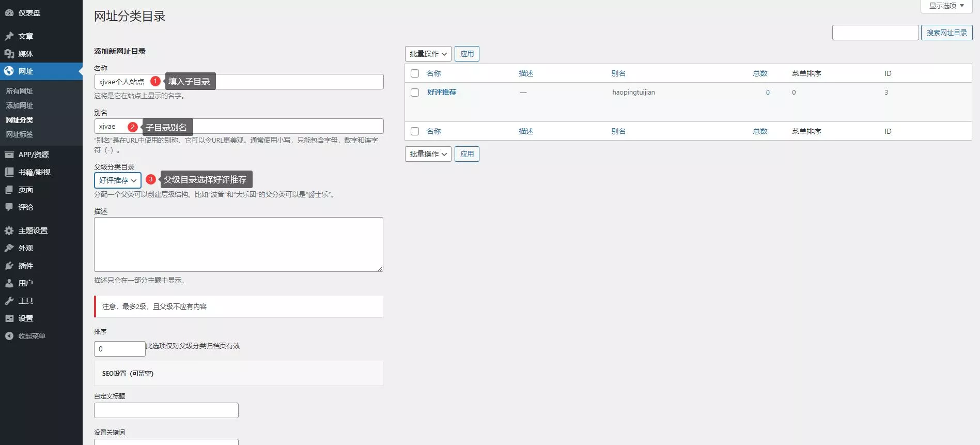Click the plugin icon for 插件
The height and width of the screenshot is (445, 980).
pyautogui.click(x=9, y=266)
